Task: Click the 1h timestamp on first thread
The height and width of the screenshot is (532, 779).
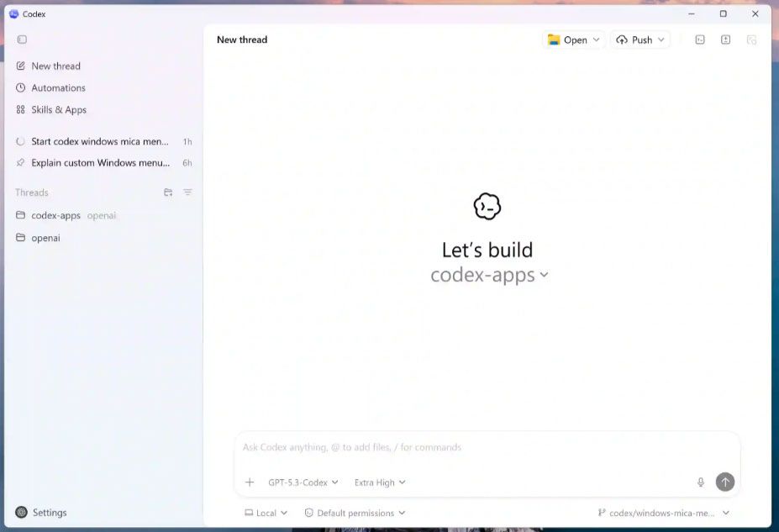Action: coord(187,141)
